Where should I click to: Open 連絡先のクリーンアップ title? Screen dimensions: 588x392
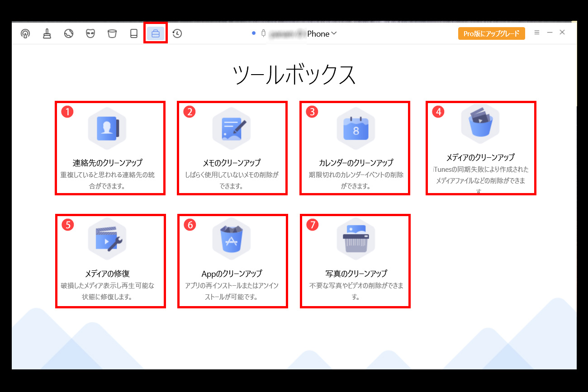(x=108, y=162)
